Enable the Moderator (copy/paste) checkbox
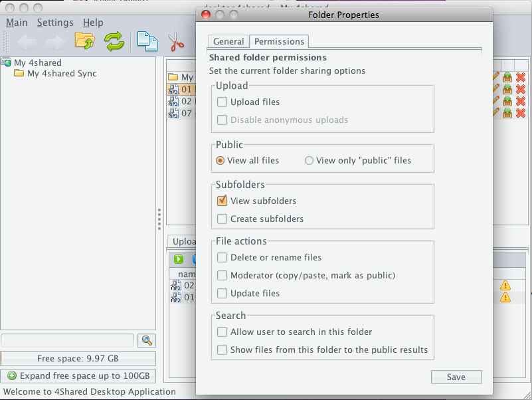This screenshot has height=400, width=532. pos(222,275)
